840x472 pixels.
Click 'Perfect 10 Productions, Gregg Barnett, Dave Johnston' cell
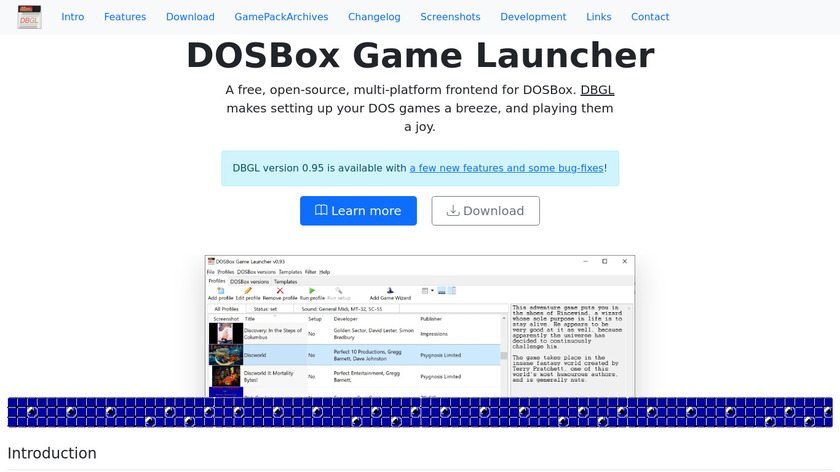click(x=368, y=355)
